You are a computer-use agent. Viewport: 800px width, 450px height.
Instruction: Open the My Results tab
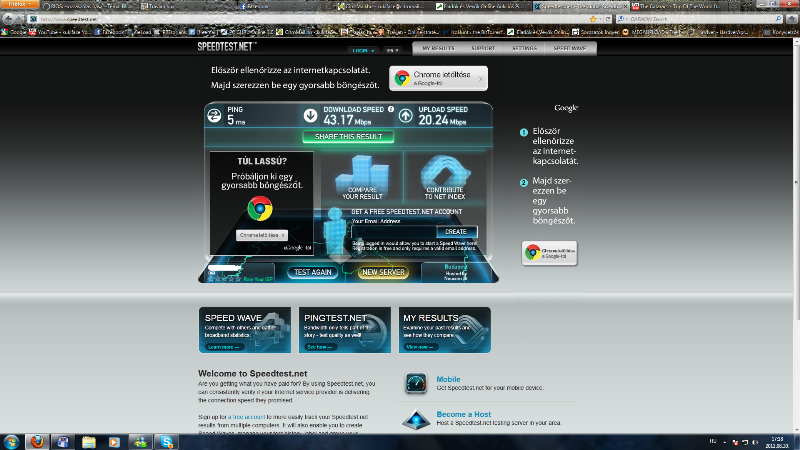point(438,48)
